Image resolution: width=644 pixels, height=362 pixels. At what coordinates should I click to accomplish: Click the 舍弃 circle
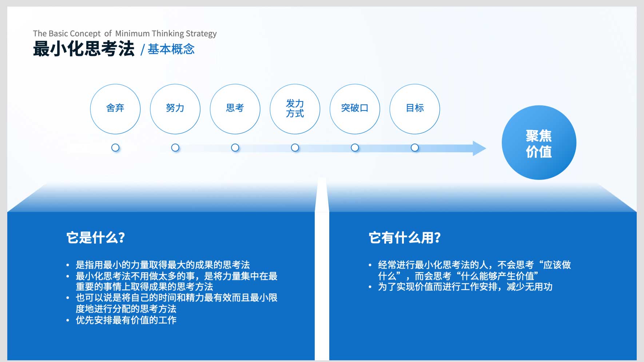point(115,109)
